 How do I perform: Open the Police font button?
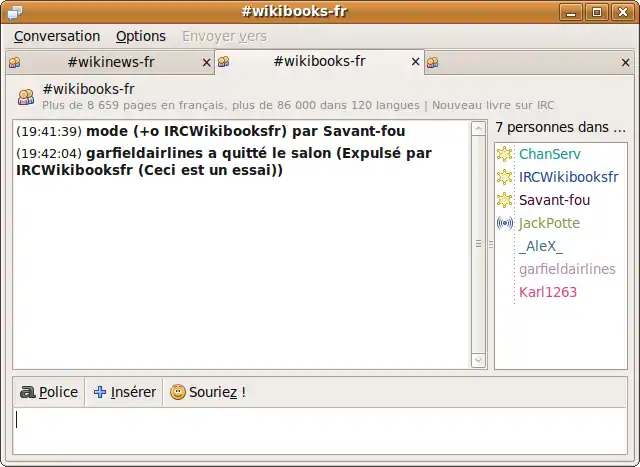click(x=49, y=392)
